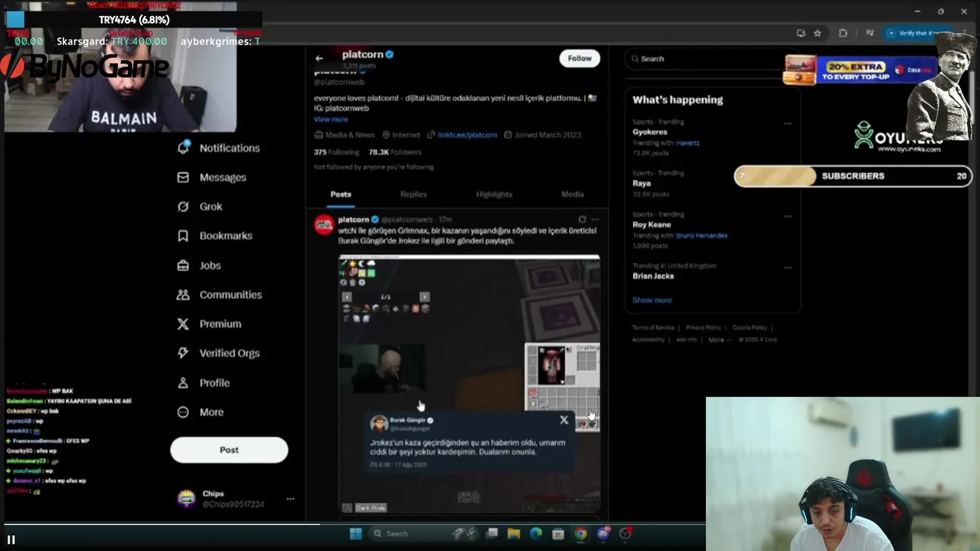Screen dimensions: 980x551
Task: Click the Cookie Policy footer link
Action: pos(750,328)
